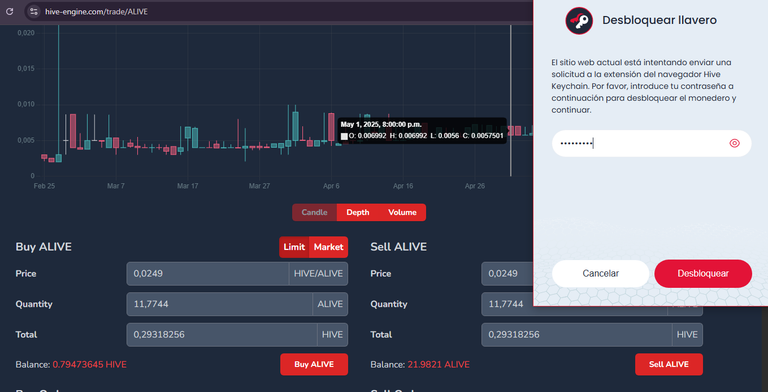Select Market order type for buying
This screenshot has width=768, height=392.
tap(329, 247)
